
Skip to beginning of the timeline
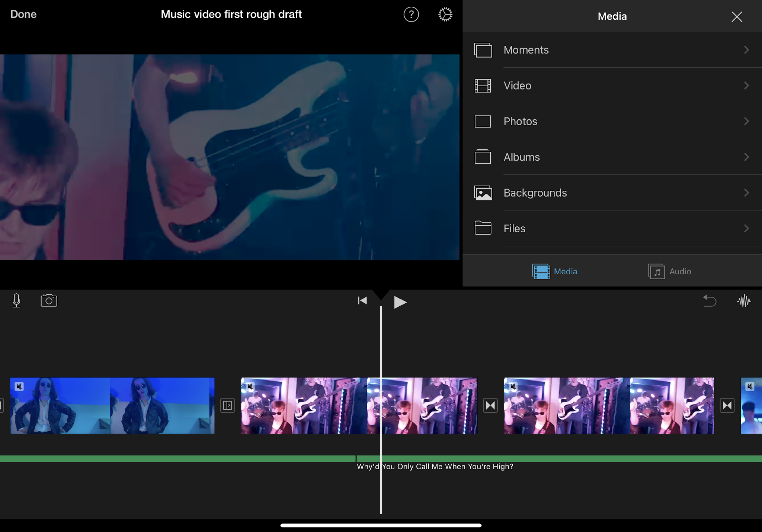(x=362, y=300)
